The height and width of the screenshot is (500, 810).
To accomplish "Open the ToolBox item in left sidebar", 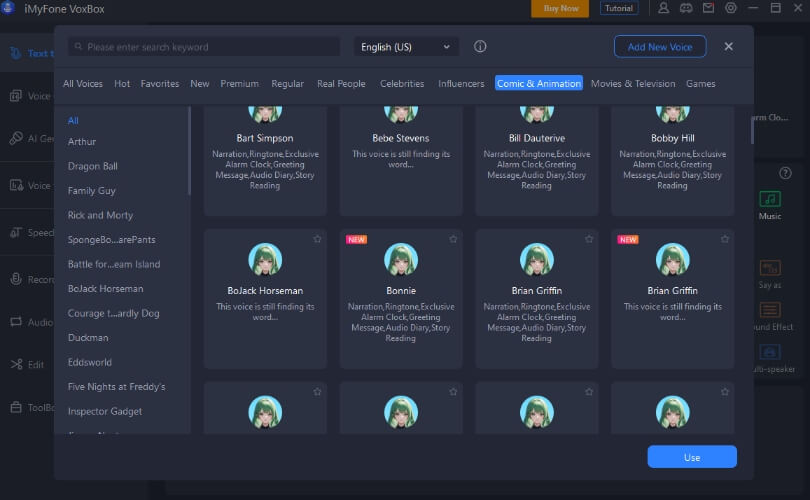I will 31,407.
